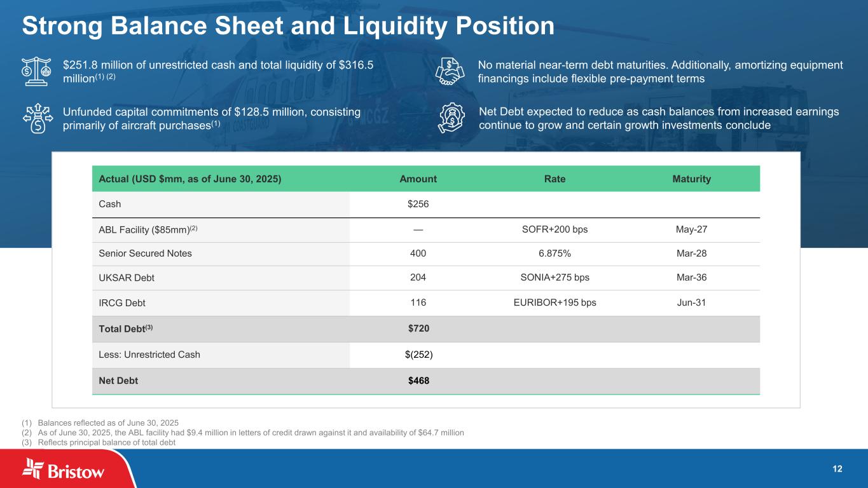Select the Cash row label
The image size is (868, 488).
tap(110, 205)
